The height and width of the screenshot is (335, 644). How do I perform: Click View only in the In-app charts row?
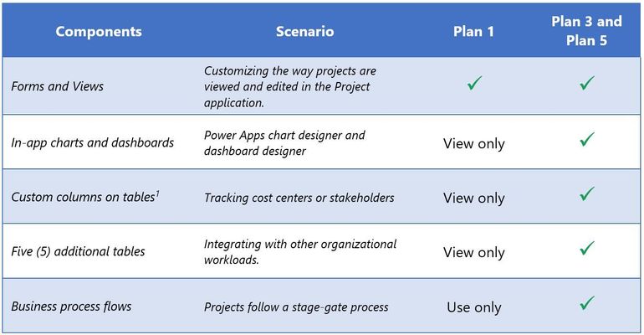474,144
